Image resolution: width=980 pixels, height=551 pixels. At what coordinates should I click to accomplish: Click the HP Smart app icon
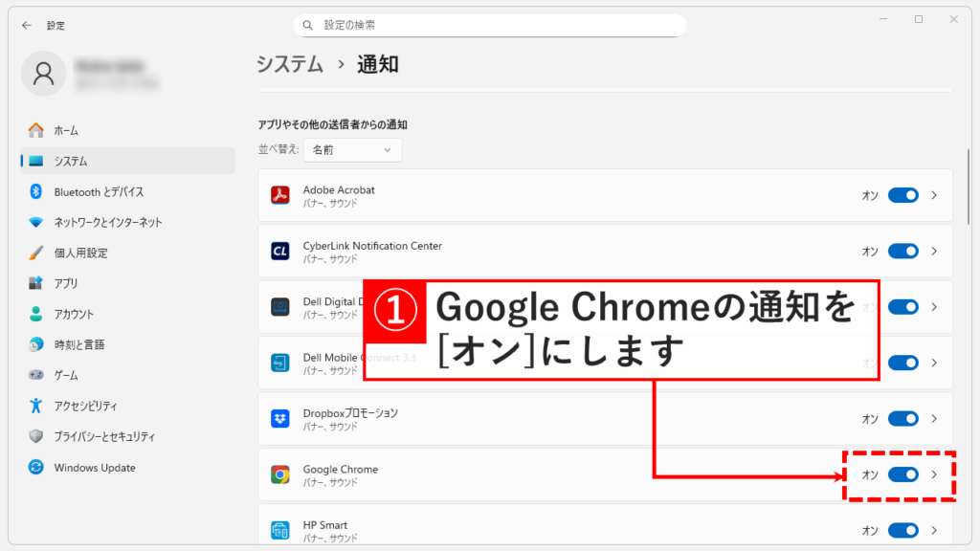click(x=280, y=529)
